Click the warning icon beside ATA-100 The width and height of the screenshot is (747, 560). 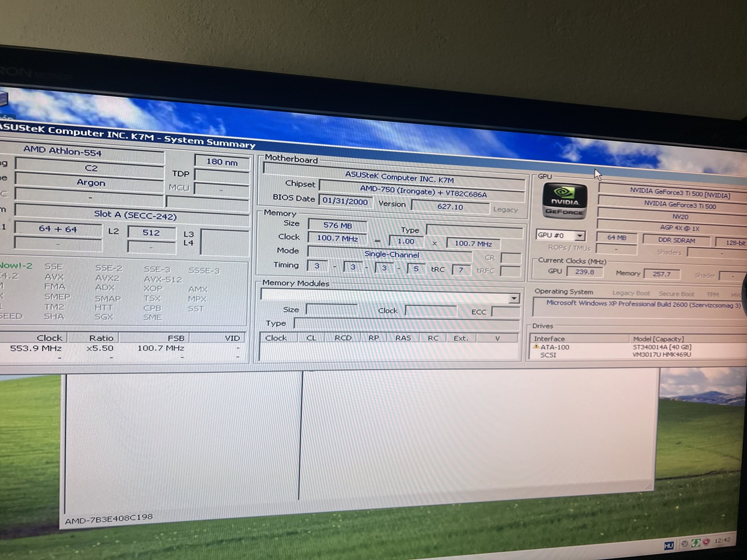click(x=536, y=347)
